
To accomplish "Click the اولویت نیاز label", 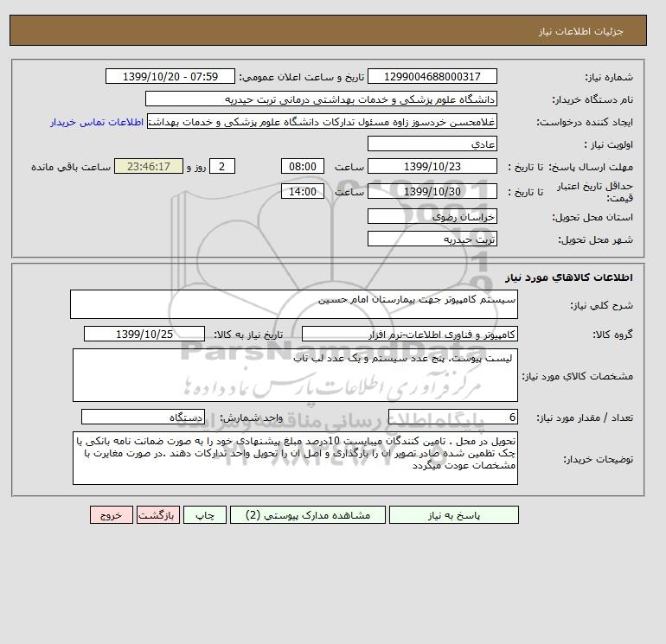I will click(609, 144).
